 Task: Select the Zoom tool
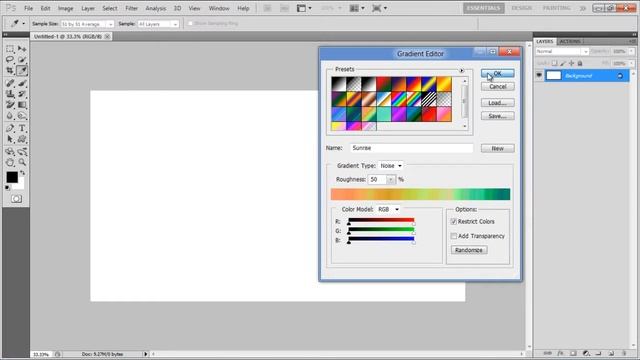(x=22, y=162)
